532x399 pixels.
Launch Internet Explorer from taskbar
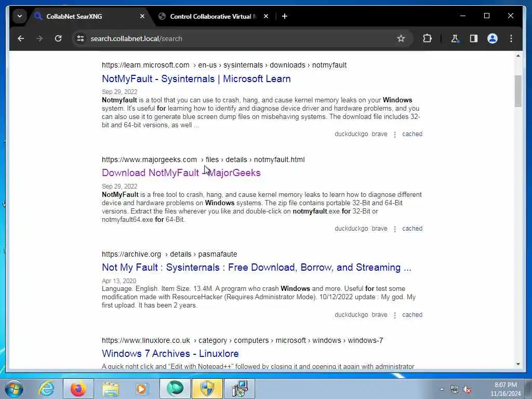tap(46, 389)
